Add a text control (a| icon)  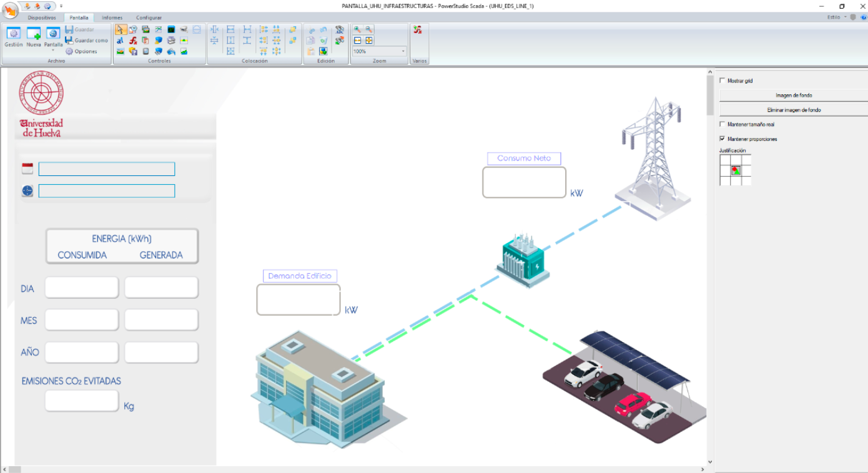(x=121, y=41)
